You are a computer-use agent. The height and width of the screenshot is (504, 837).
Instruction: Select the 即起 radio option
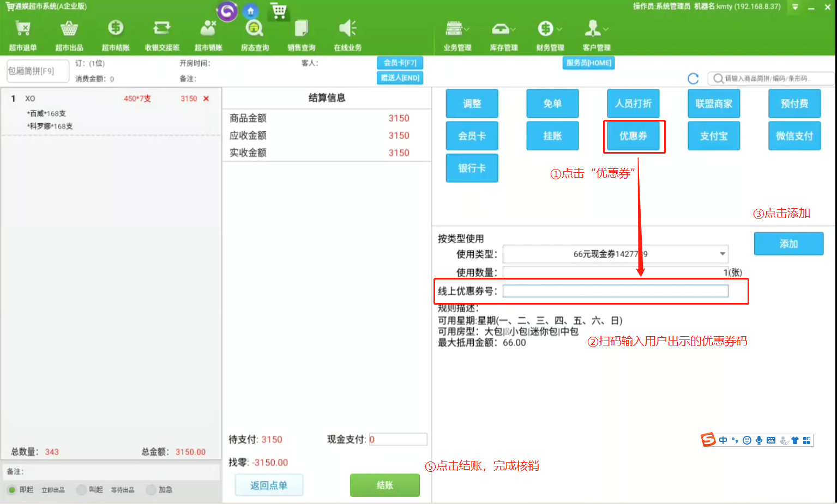pos(12,490)
